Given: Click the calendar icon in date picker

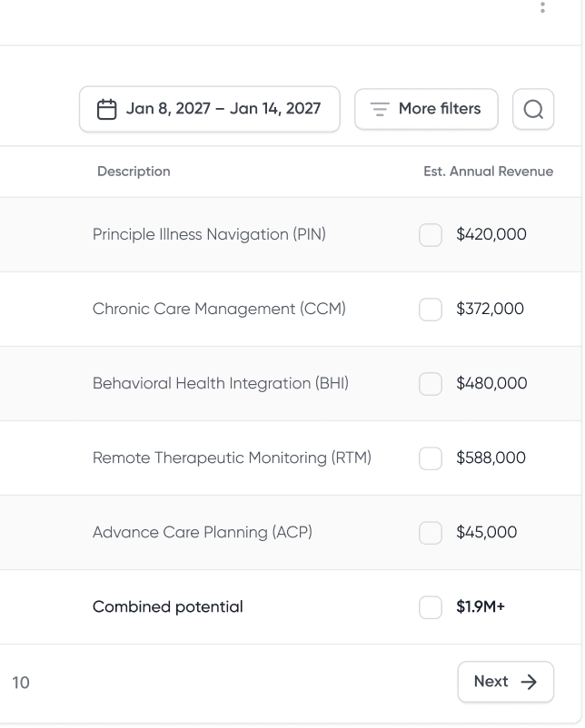Looking at the screenshot, I should (106, 109).
